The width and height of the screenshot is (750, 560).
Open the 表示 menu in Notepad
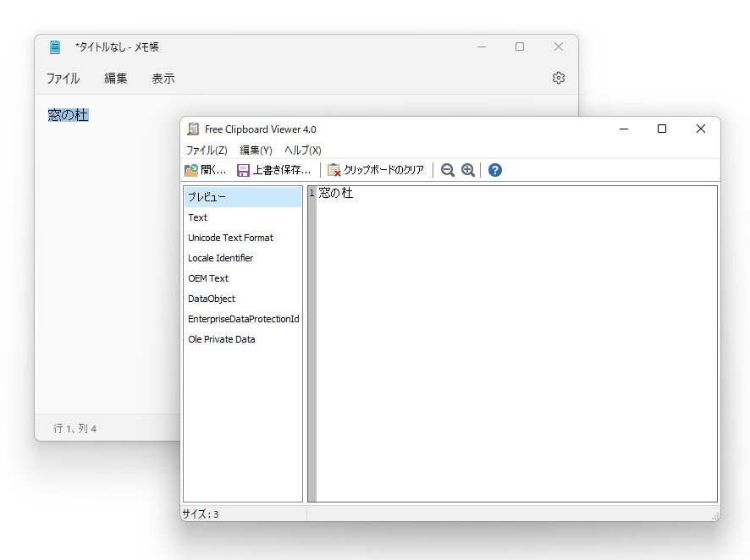pyautogui.click(x=163, y=77)
